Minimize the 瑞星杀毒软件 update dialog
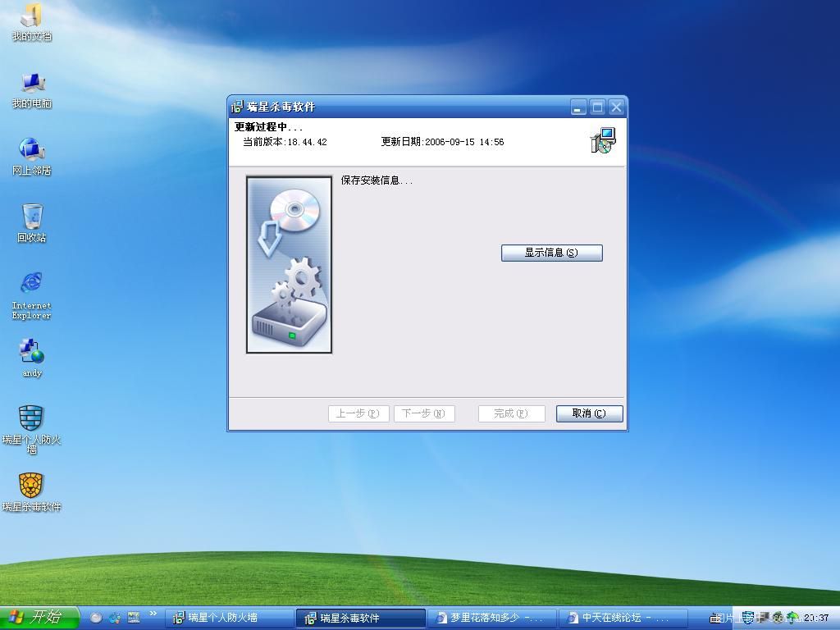The height and width of the screenshot is (630, 840). pyautogui.click(x=578, y=107)
